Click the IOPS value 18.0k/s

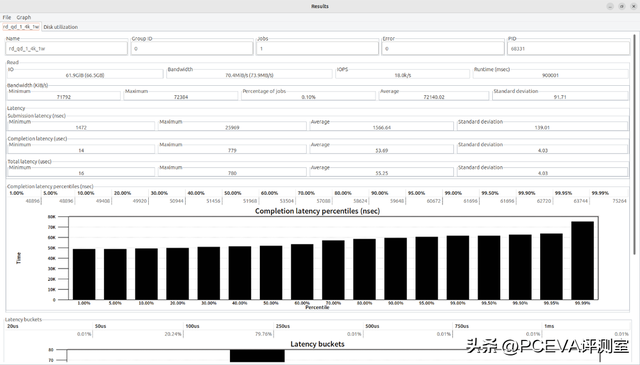402,75
